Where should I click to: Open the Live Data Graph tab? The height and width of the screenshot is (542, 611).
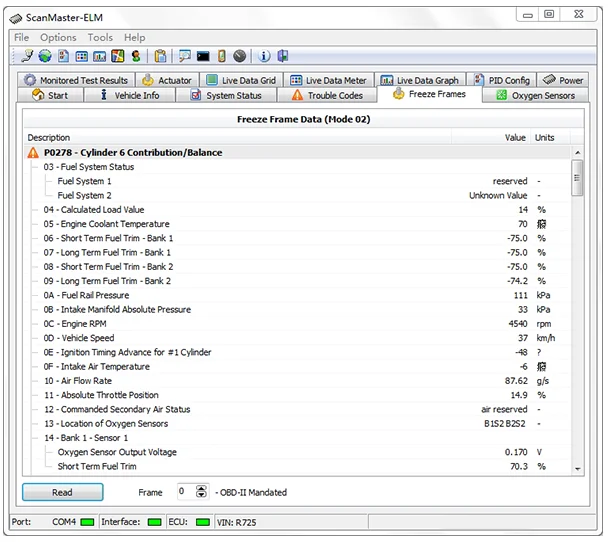click(x=420, y=80)
